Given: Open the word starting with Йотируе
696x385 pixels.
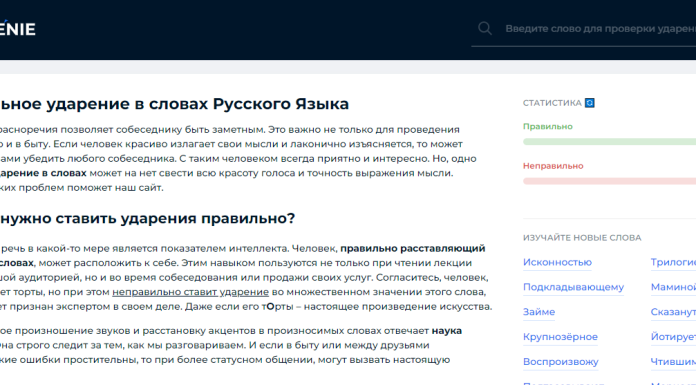Looking at the screenshot, I should point(673,337).
